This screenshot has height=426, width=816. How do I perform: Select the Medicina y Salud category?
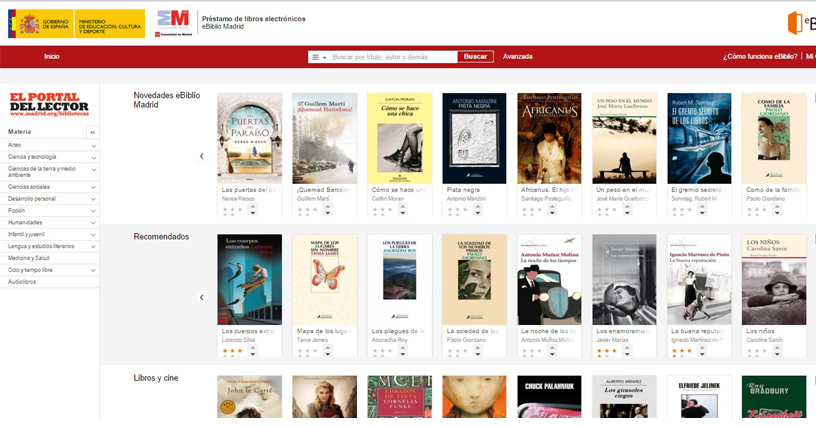pyautogui.click(x=29, y=258)
